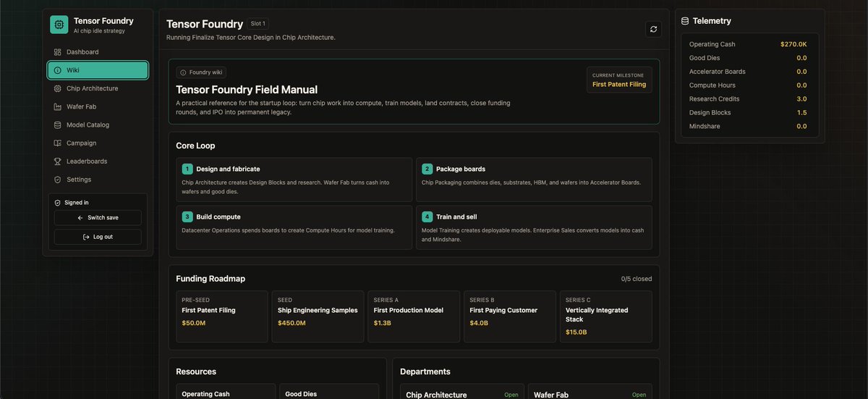Select the Wiki menu item
The height and width of the screenshot is (399, 868).
tap(98, 70)
